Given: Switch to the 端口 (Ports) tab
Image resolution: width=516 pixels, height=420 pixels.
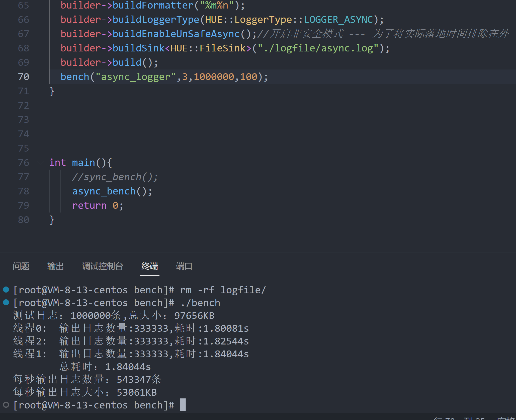Looking at the screenshot, I should (x=184, y=266).
